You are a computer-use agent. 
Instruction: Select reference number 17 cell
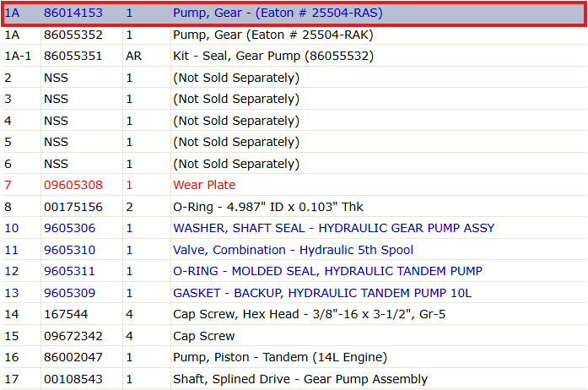pos(12,379)
